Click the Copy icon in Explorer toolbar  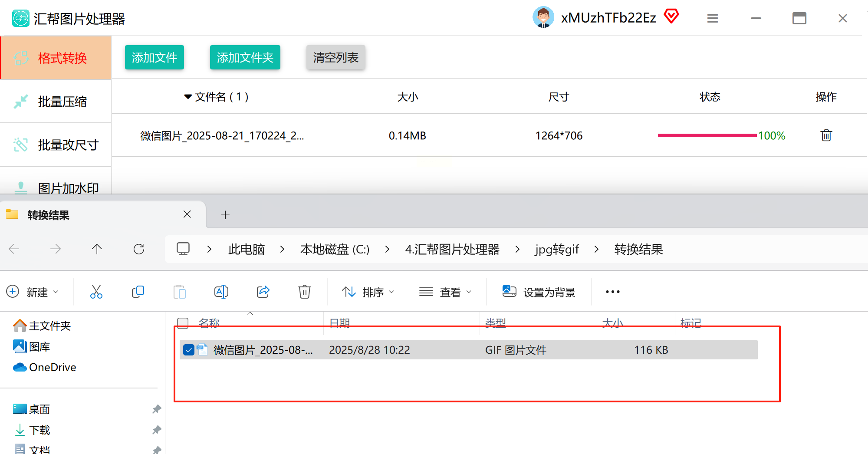click(138, 292)
